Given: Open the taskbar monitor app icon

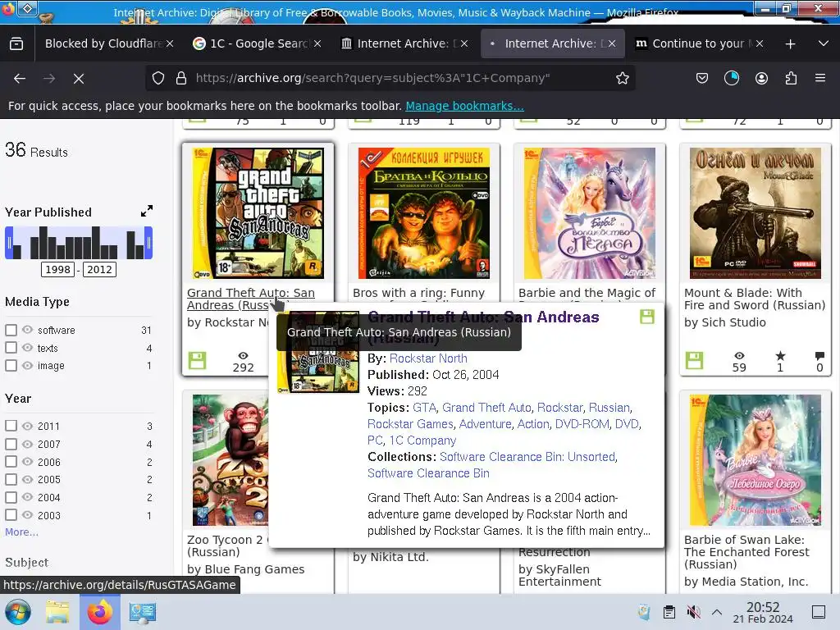Looking at the screenshot, I should click(x=142, y=612).
